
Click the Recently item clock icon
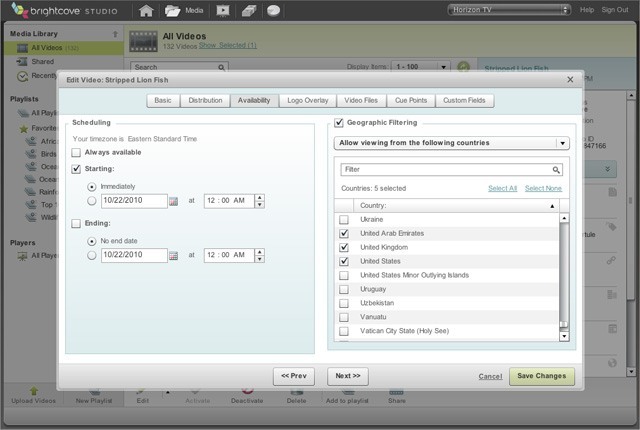(x=22, y=76)
